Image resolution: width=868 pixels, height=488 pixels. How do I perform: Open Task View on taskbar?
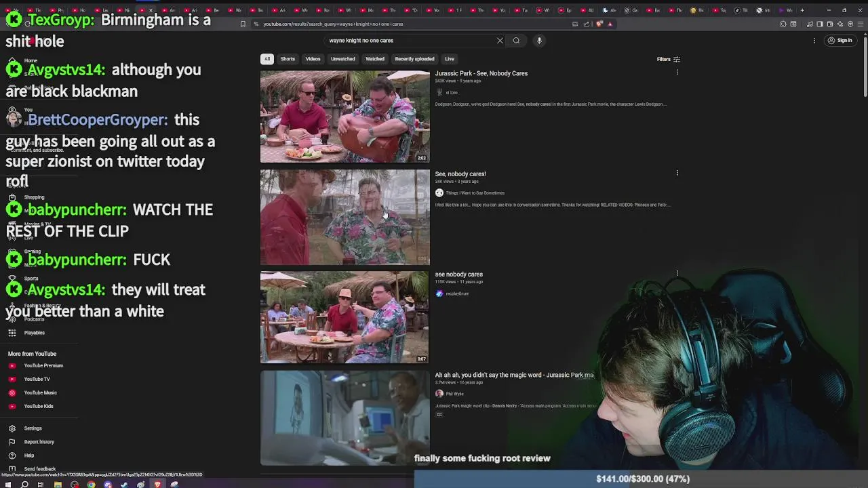coord(41,484)
